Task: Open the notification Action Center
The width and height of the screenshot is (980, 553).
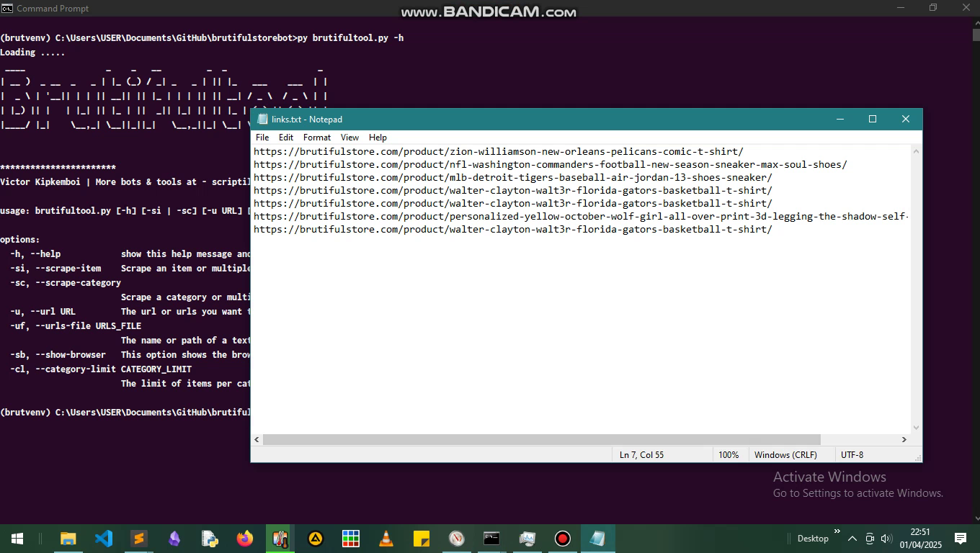Action: (x=960, y=539)
